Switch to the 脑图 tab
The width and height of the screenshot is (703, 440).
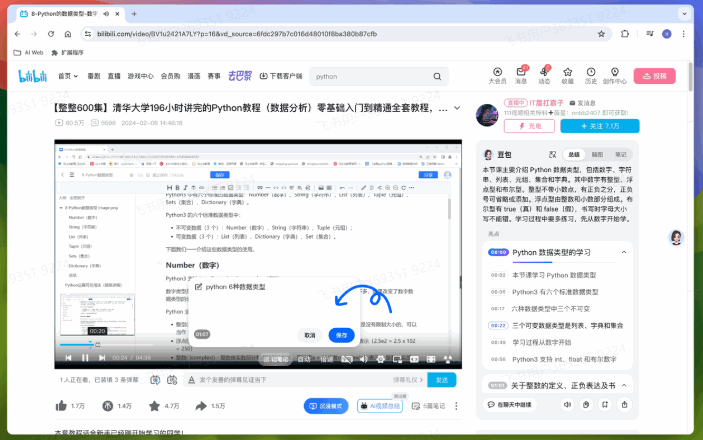pos(597,155)
